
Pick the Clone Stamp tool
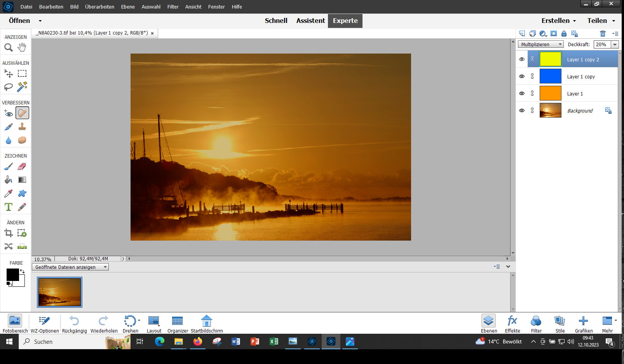point(22,127)
